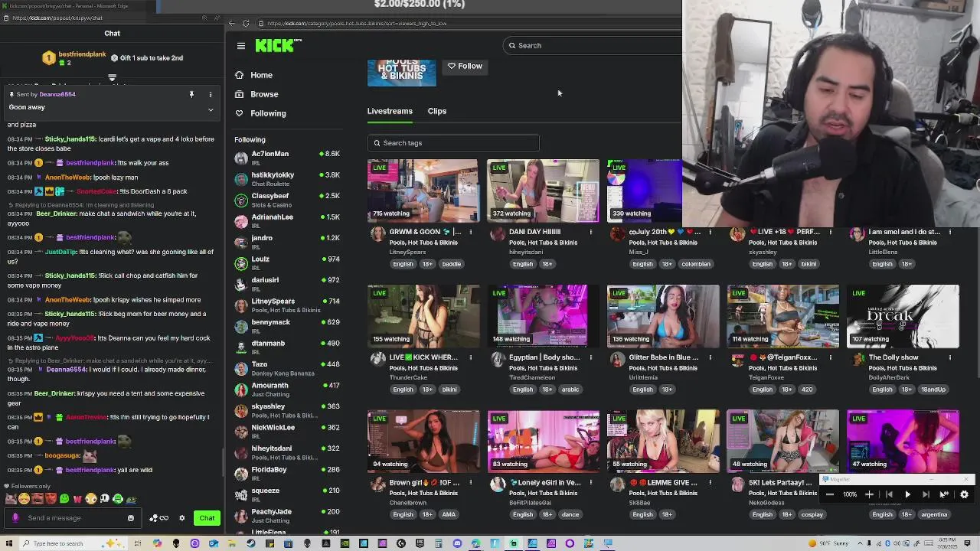This screenshot has width=980, height=551.
Task: Play reading in the Magnifier toolbar
Action: 907,494
